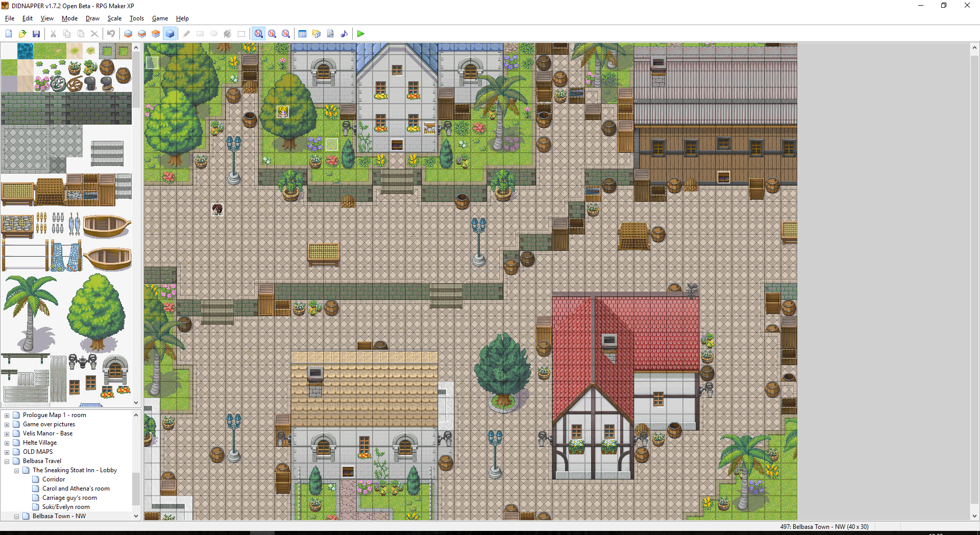This screenshot has width=980, height=535.
Task: Switch to Layer 3 editing
Action: (156, 34)
